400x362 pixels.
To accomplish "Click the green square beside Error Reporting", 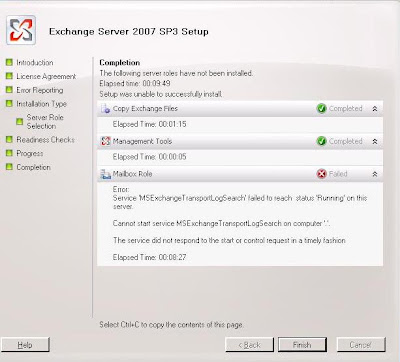I will (x=9, y=90).
